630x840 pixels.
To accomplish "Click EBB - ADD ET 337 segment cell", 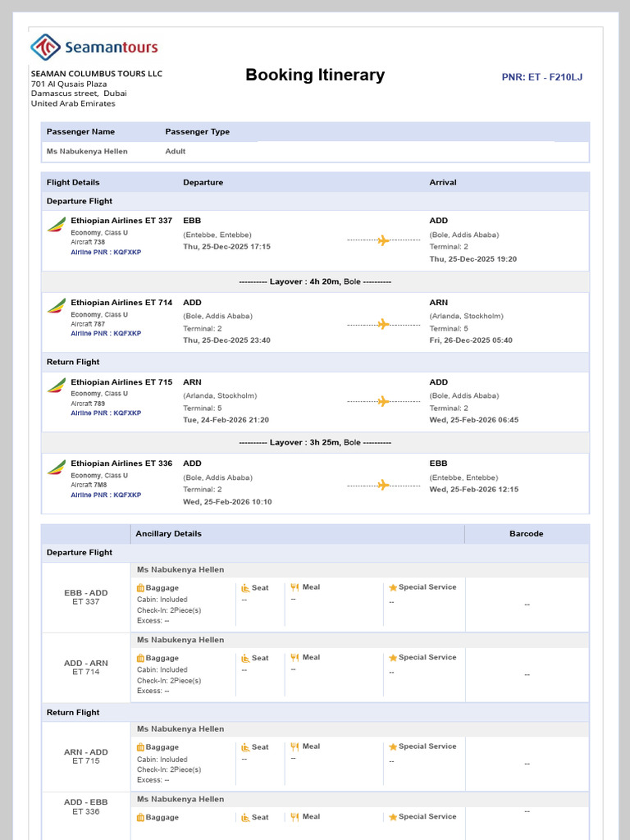I will tap(85, 597).
